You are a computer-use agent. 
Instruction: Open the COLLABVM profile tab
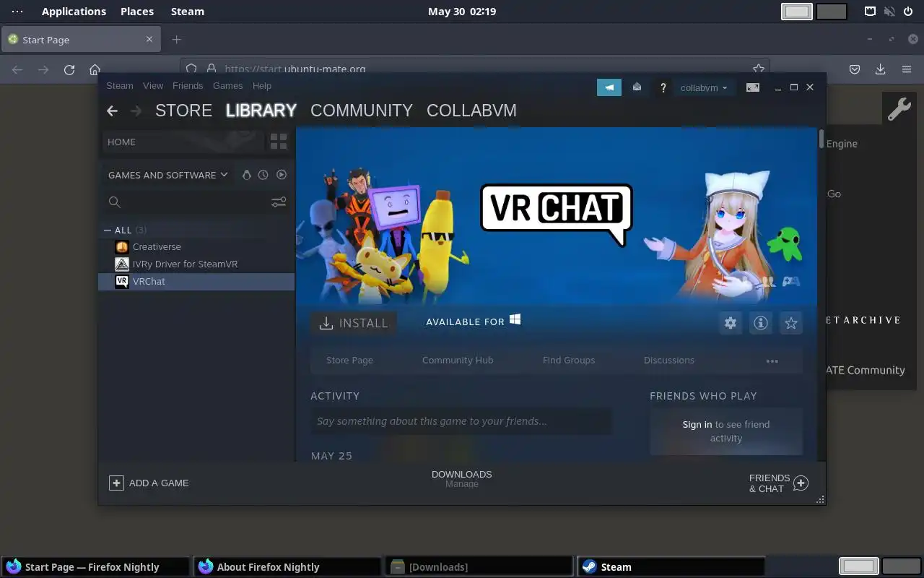[471, 111]
